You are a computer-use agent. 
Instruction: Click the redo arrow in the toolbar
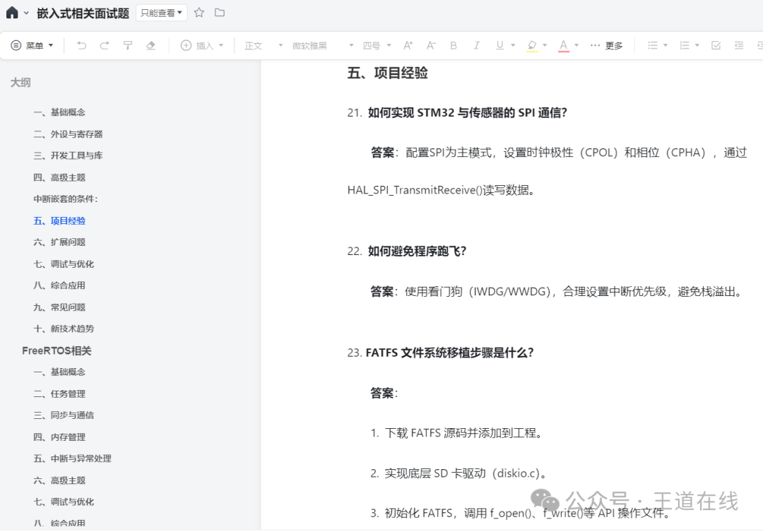click(x=105, y=45)
